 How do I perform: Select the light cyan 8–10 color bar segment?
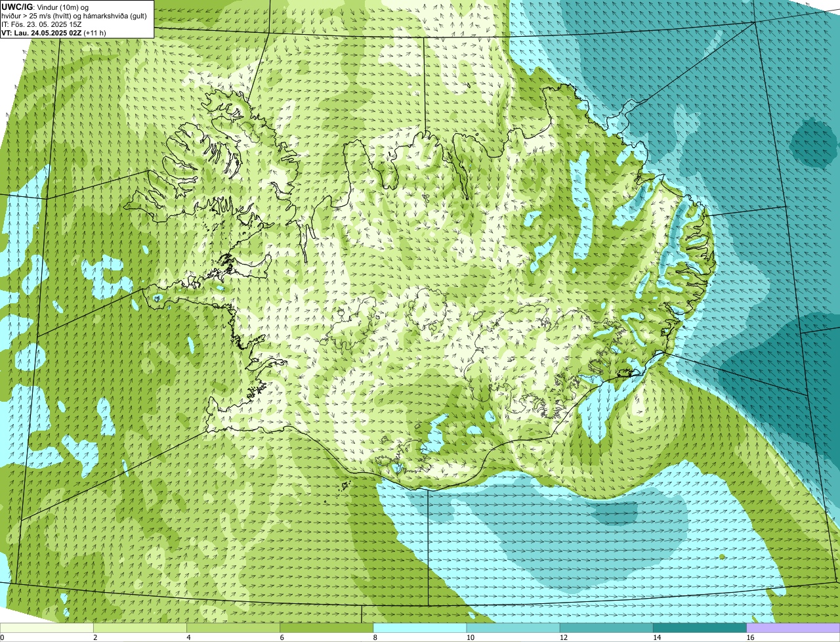[x=420, y=628]
